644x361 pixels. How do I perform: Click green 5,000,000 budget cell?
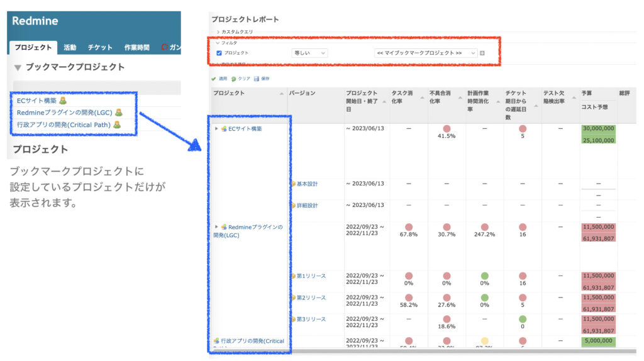pos(599,341)
